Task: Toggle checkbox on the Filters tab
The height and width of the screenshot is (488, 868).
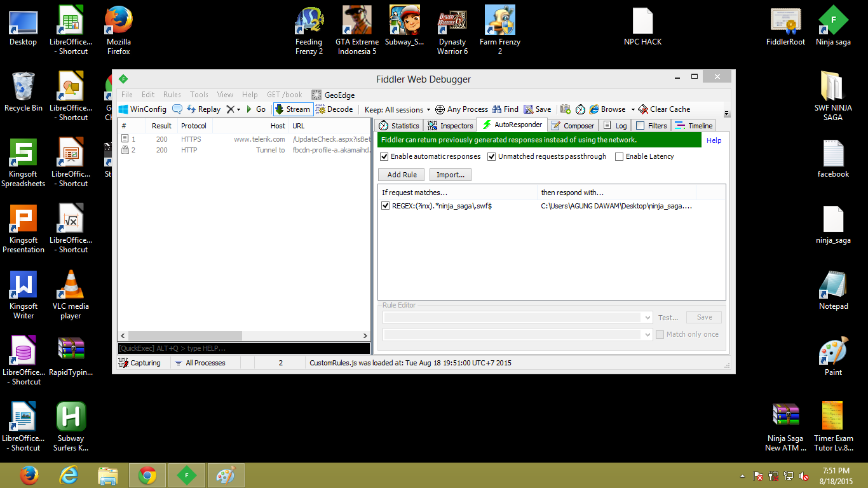Action: 640,126
